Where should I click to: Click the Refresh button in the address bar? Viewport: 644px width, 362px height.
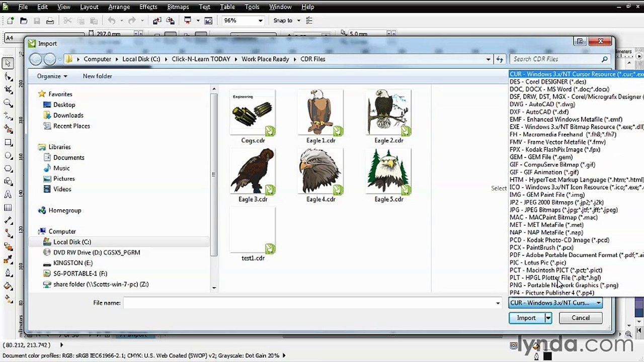(500, 59)
